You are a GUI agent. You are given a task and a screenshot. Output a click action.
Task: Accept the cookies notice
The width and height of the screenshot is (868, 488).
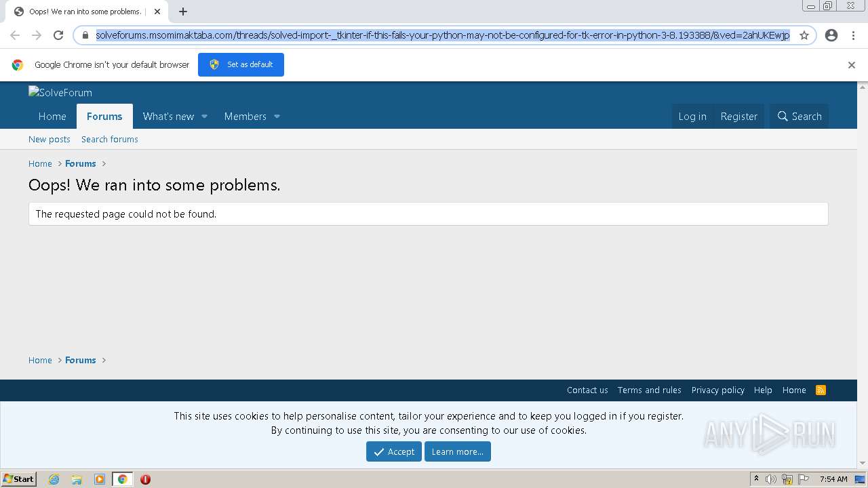394,451
